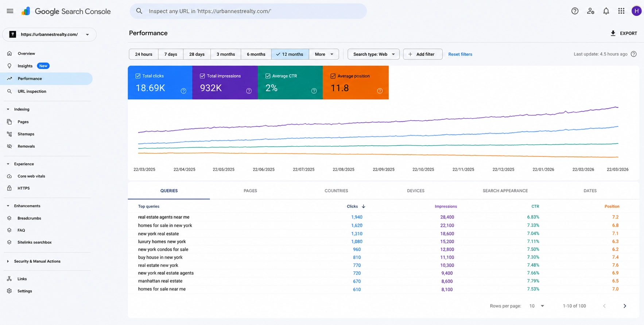
Task: Click the 'manhattan real estate' query row
Action: 384,281
